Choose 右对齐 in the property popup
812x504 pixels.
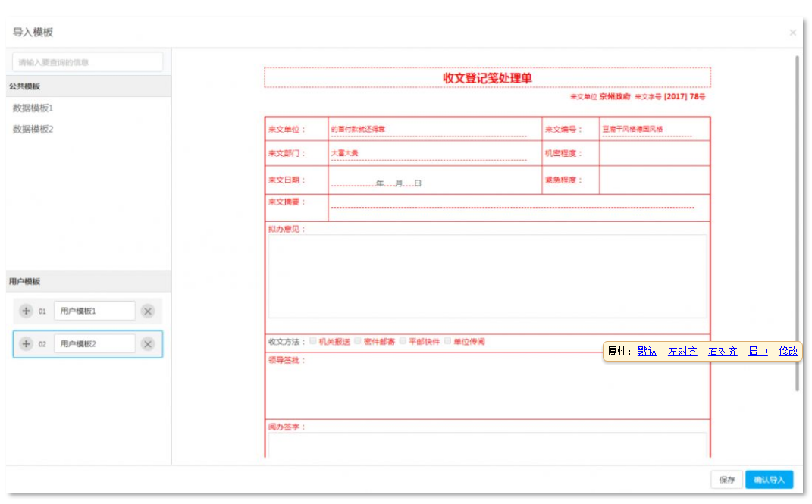pos(723,352)
